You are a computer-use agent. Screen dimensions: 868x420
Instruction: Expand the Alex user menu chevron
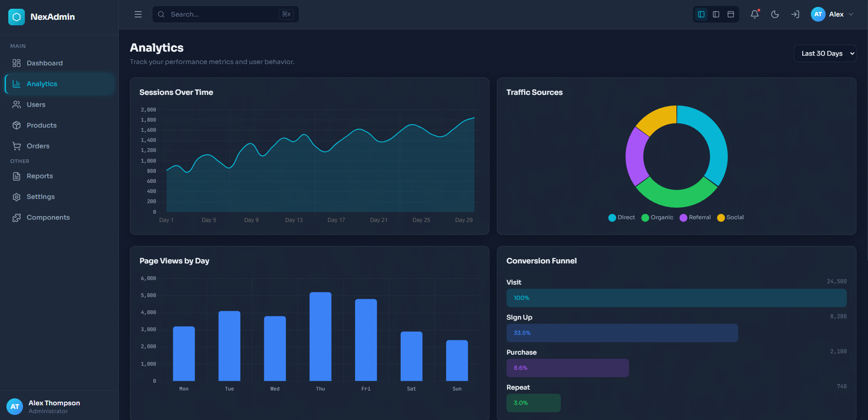coord(851,14)
